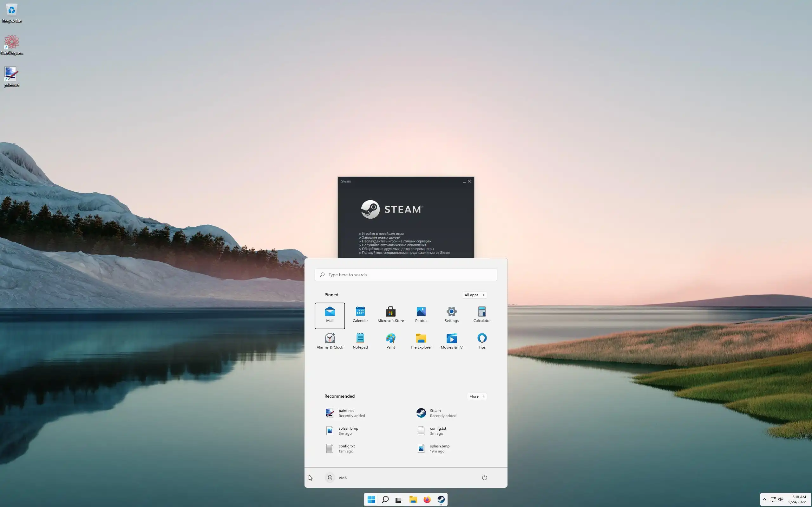Screen dimensions: 812x507
Task: Open the Movies & TV app
Action: 451,341
